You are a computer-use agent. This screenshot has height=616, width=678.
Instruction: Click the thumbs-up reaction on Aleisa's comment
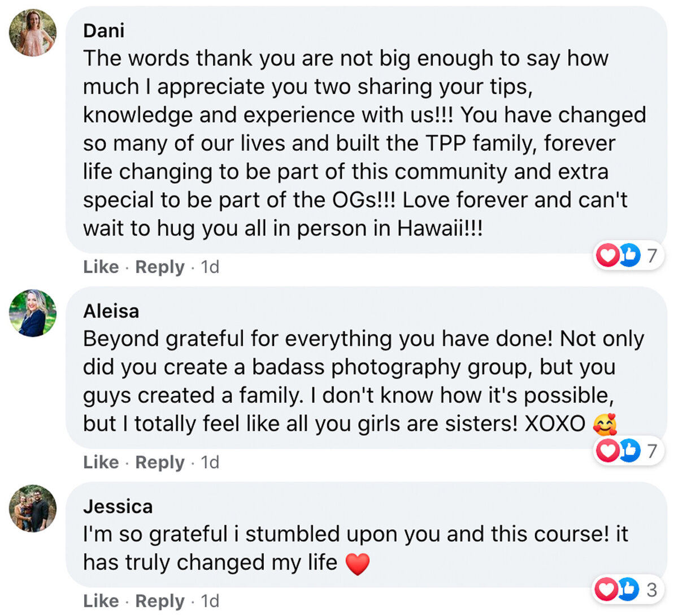629,450
